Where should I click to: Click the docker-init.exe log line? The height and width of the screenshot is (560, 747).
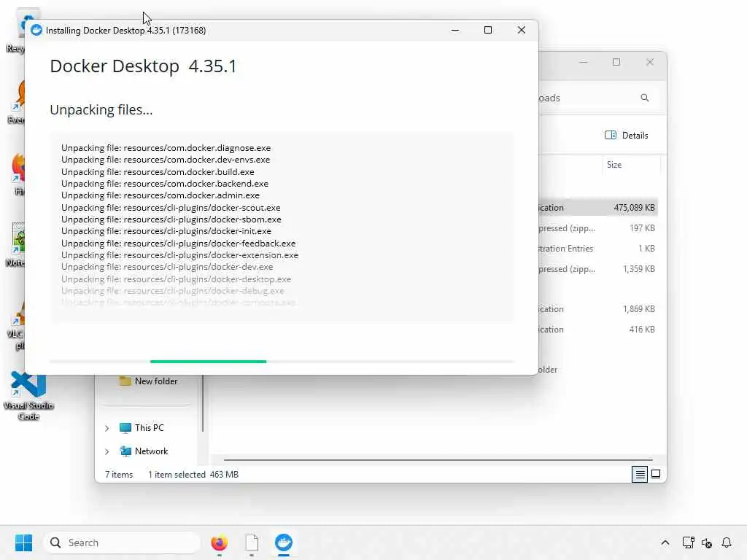[x=166, y=231]
